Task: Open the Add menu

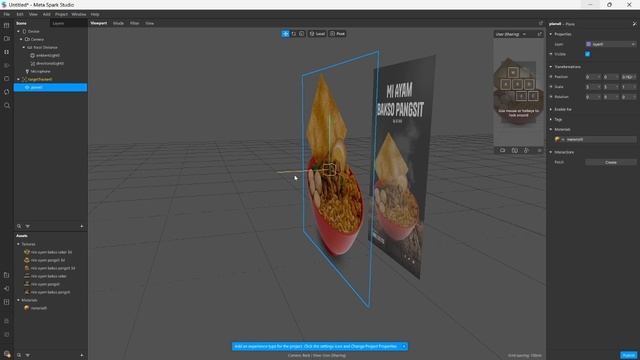Action: (x=47, y=14)
